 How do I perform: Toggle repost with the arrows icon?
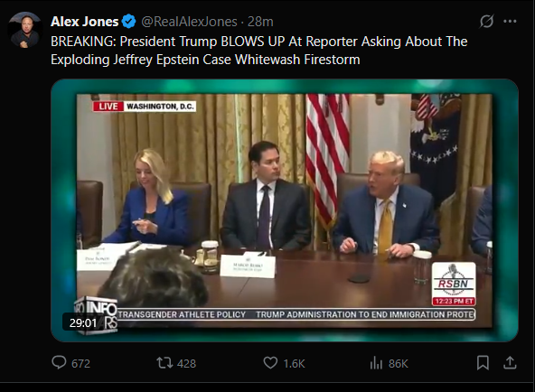pyautogui.click(x=164, y=363)
